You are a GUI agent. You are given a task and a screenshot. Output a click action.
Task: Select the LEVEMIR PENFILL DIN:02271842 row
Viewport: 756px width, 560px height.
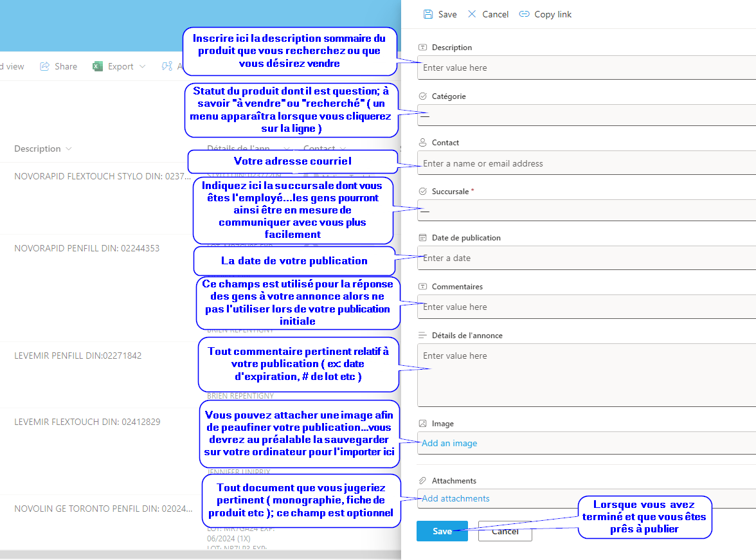[x=78, y=356]
